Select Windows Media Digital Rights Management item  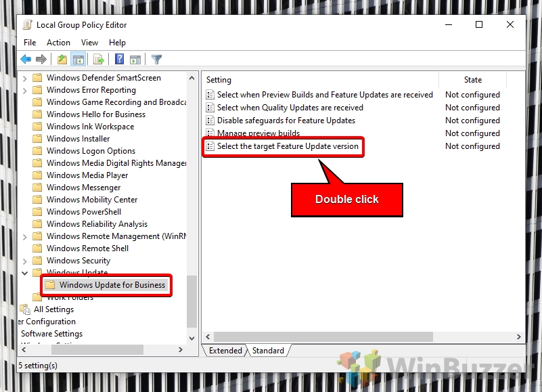(x=116, y=163)
